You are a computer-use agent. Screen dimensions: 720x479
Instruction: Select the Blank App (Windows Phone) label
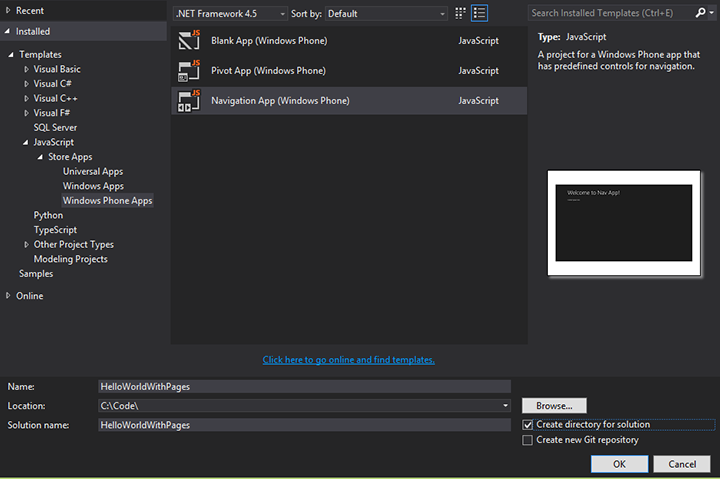coord(269,40)
